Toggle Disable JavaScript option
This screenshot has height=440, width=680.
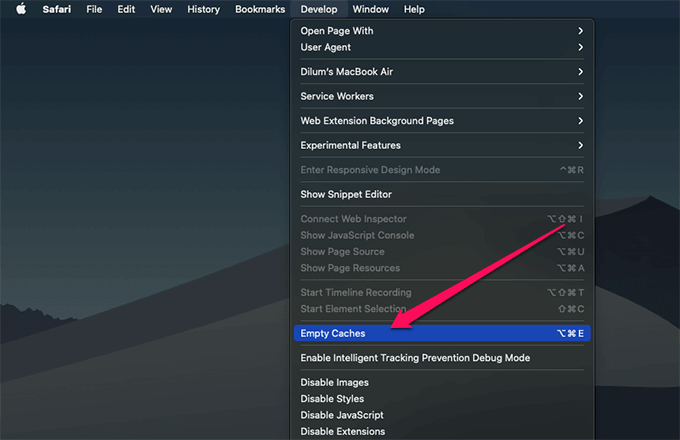[x=442, y=415]
